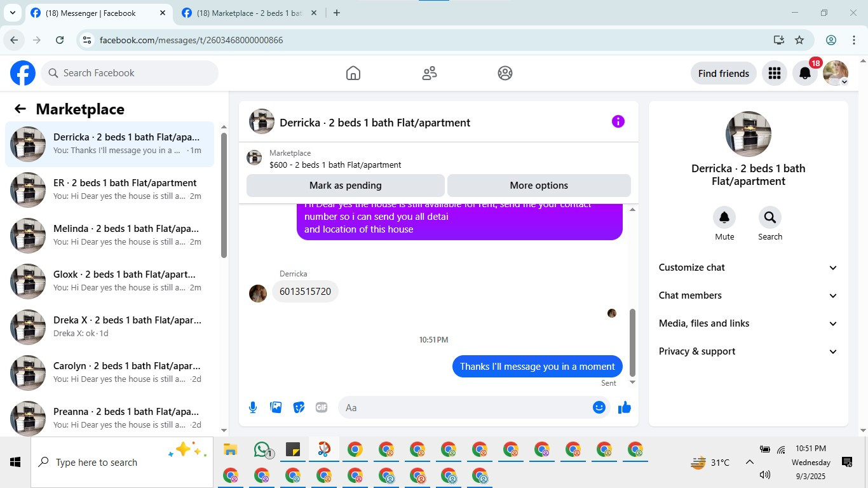Click the back arrow beside Marketplace heading
868x488 pixels.
click(20, 109)
